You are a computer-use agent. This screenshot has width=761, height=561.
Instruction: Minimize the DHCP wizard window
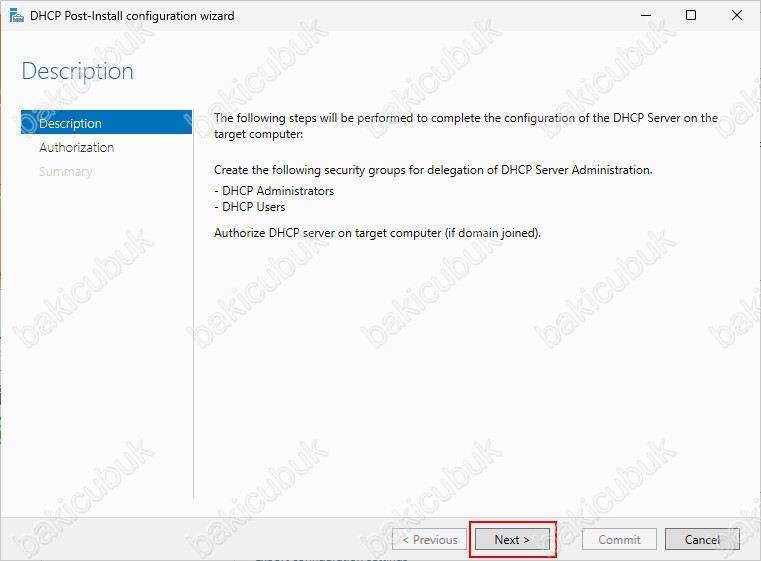(645, 16)
